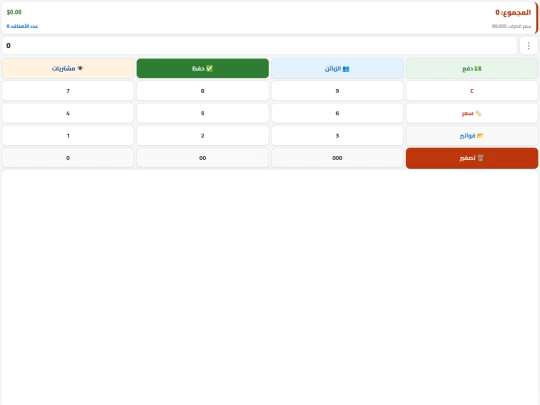
Task: Focus the amount input field showing 0
Action: click(x=259, y=45)
